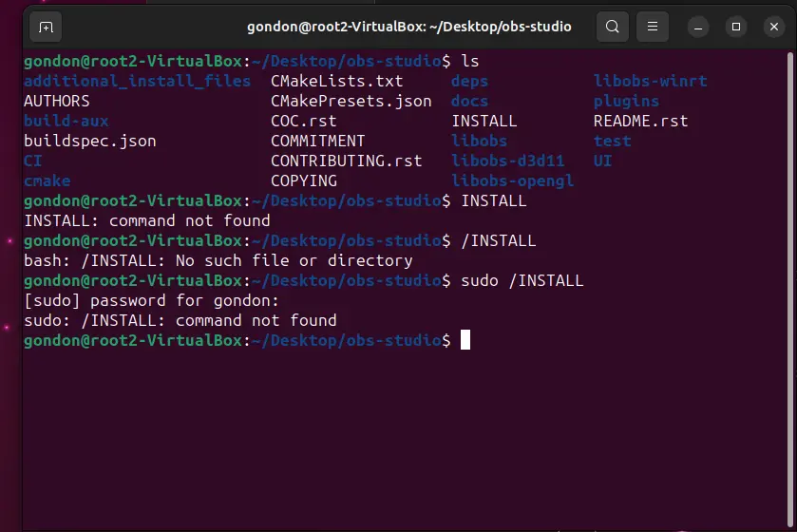The image size is (797, 532).
Task: Click the CI directory name
Action: [33, 161]
